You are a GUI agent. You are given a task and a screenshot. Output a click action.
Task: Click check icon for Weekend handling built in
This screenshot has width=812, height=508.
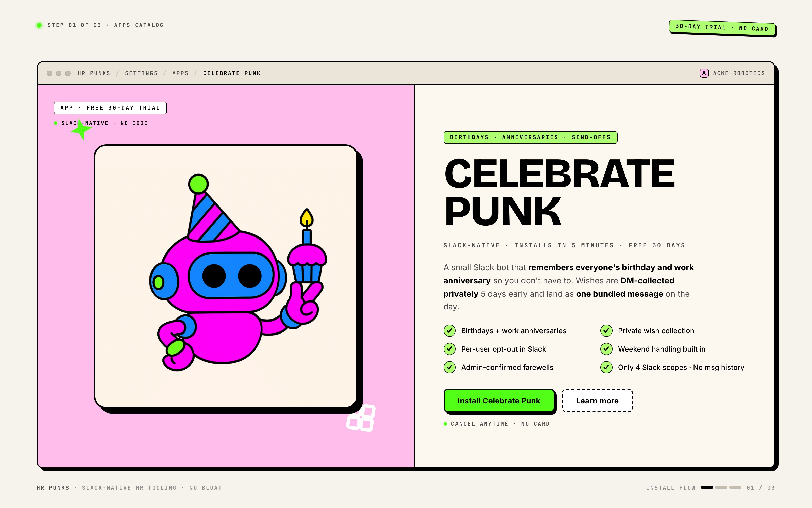click(606, 349)
